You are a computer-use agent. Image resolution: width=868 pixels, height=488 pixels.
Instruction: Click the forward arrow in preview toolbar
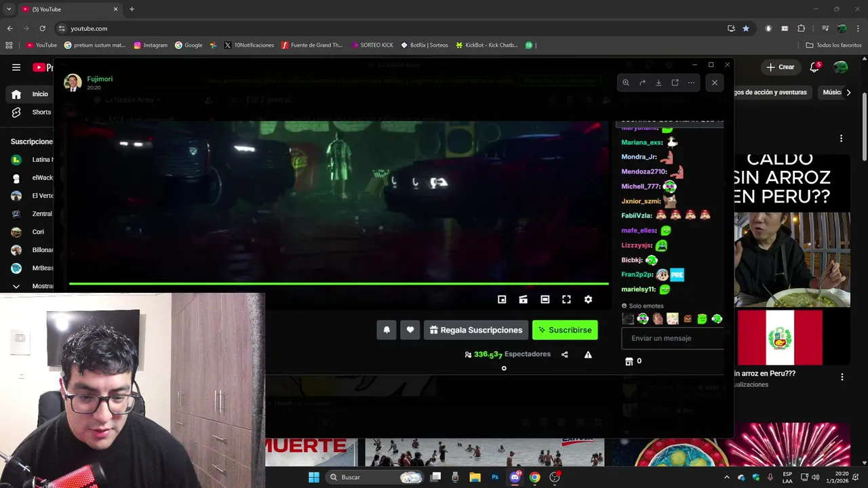[x=642, y=83]
